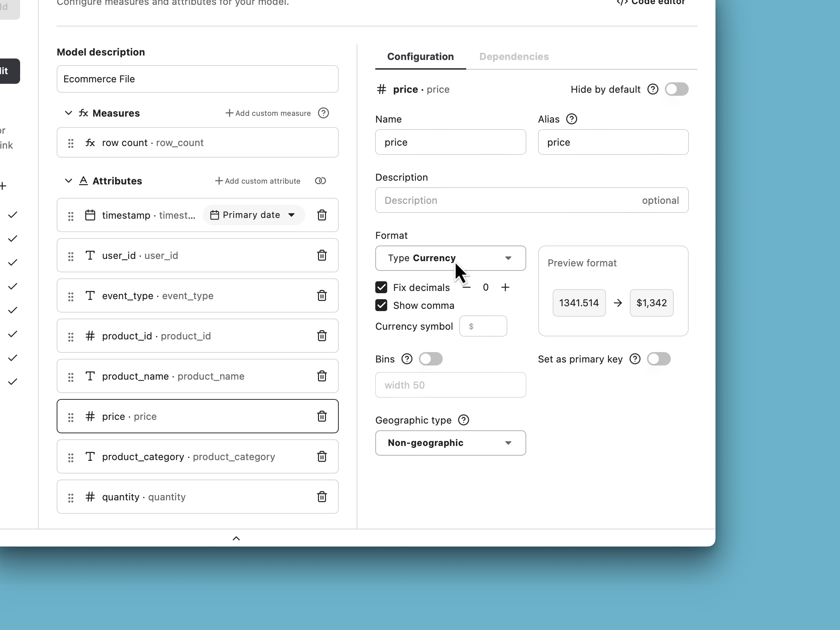Click drag handle of user_id row
The width and height of the screenshot is (840, 630).
point(71,256)
